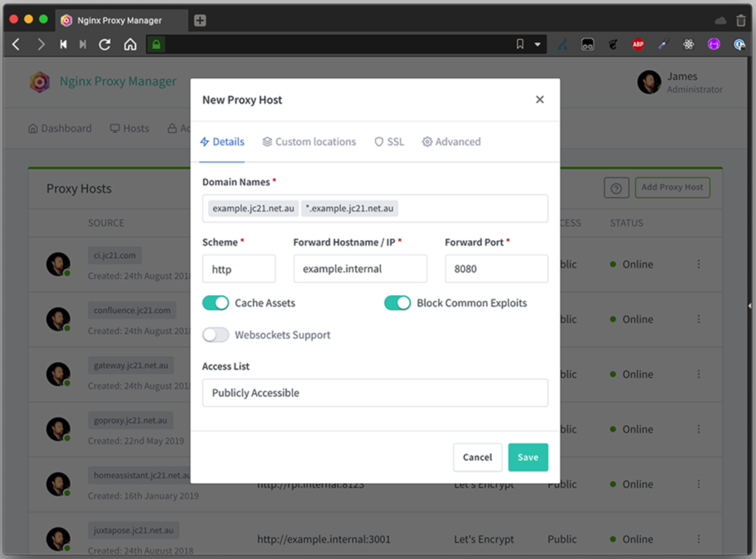Click the ABP adblock extension icon
Screen dimensions: 756x559
pos(638,44)
